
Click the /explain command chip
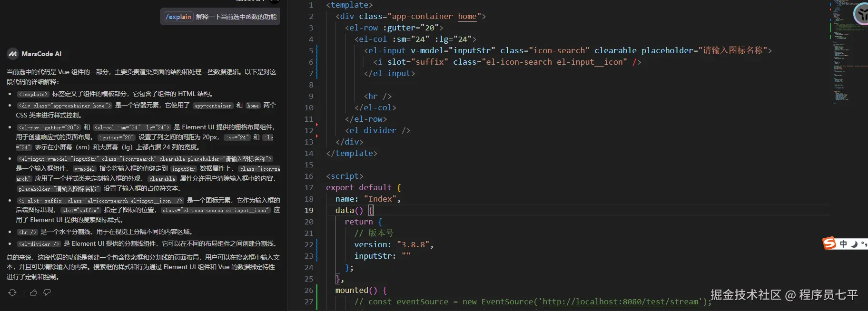[x=178, y=17]
